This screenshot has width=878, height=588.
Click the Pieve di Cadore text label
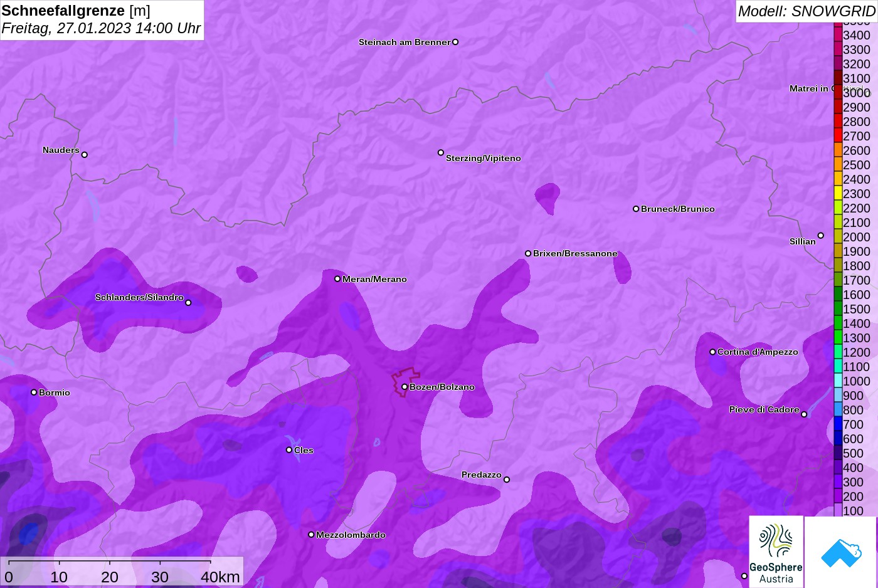pos(764,409)
